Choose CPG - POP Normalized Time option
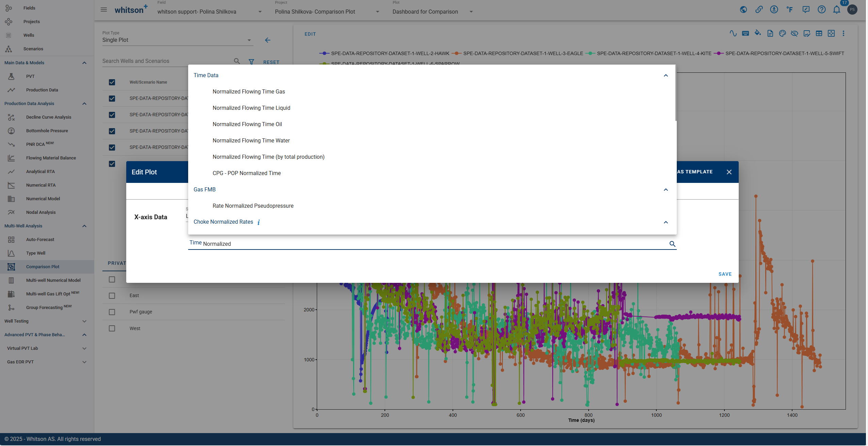The width and height of the screenshot is (868, 446). (246, 173)
